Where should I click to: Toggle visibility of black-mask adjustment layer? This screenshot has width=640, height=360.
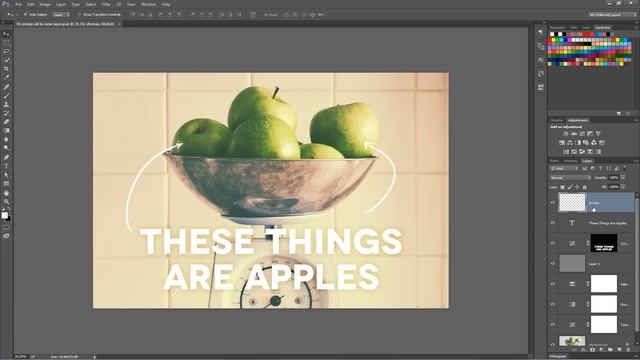pyautogui.click(x=553, y=243)
